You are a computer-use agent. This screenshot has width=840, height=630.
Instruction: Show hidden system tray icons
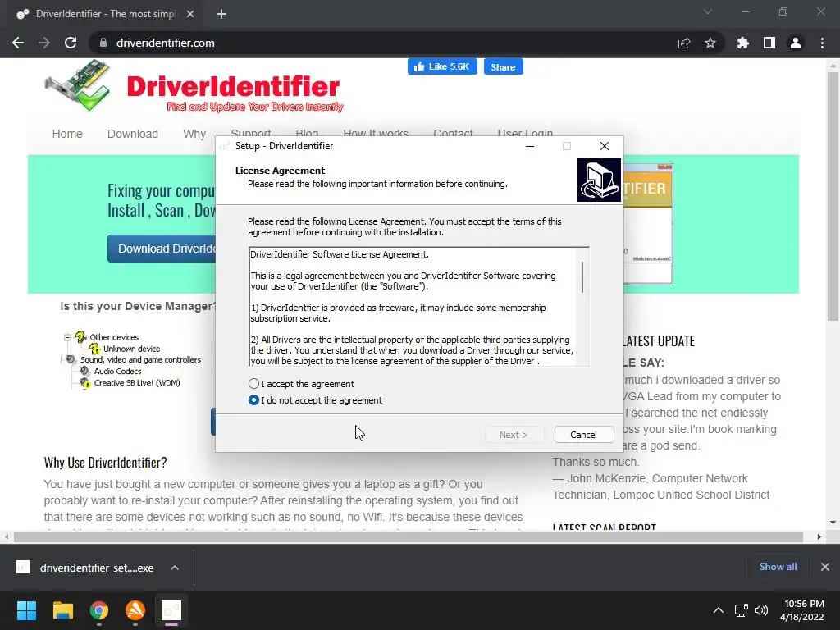719,610
